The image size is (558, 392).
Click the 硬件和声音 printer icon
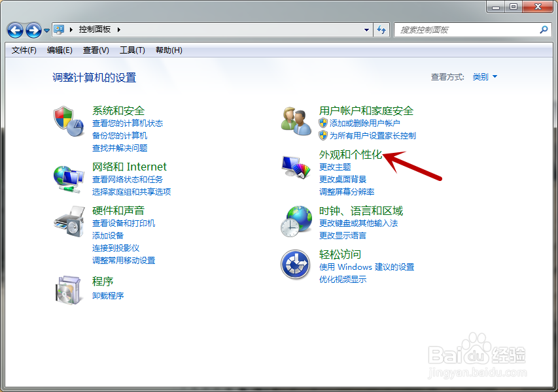click(69, 221)
